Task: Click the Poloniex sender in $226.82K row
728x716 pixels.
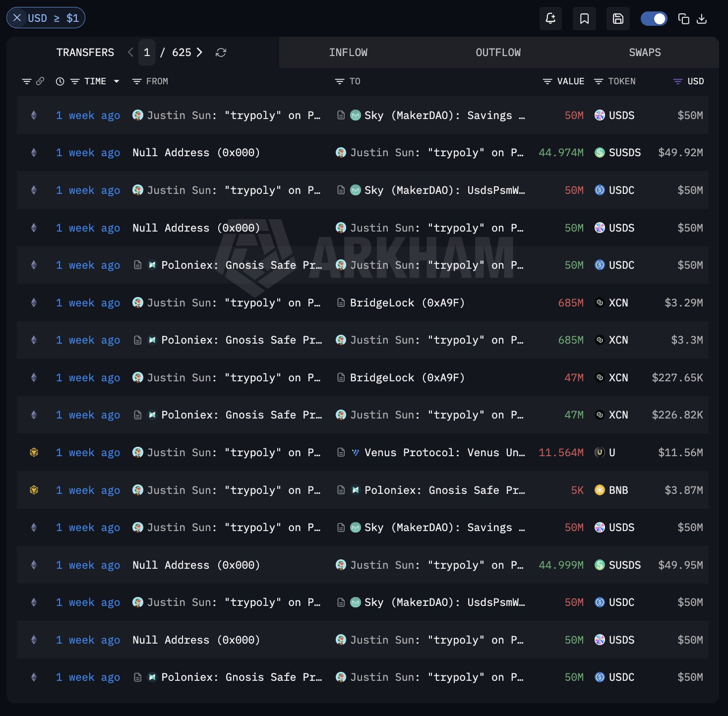Action: [x=242, y=415]
